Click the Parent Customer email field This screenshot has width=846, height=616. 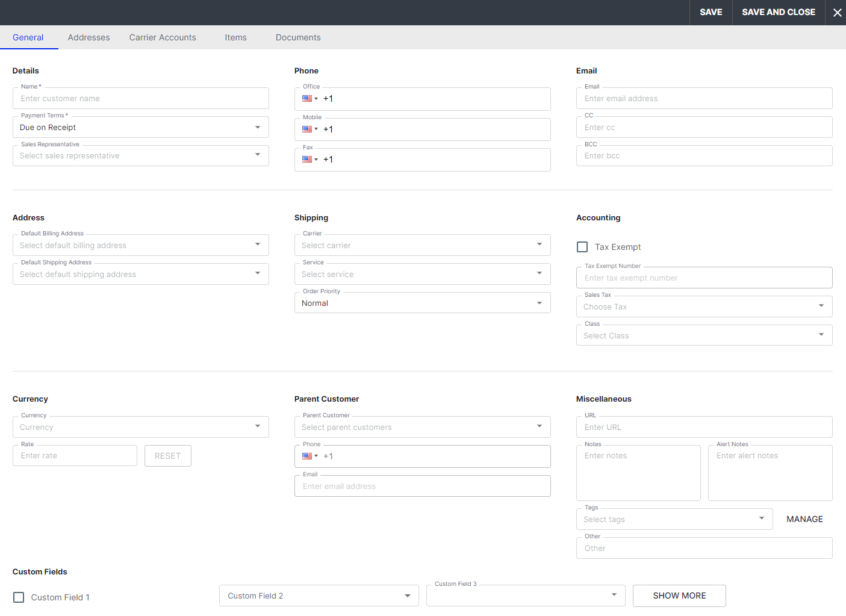coord(423,486)
